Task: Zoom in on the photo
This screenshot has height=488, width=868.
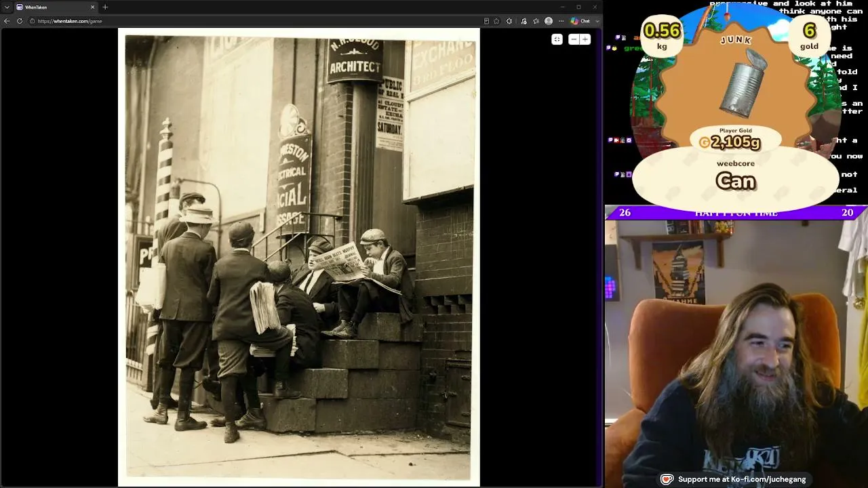Action: pos(585,39)
